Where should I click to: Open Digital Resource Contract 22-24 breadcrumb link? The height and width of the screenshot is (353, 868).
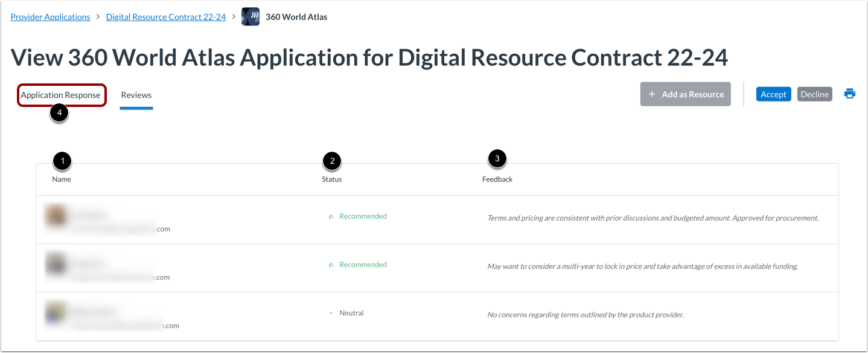(166, 17)
